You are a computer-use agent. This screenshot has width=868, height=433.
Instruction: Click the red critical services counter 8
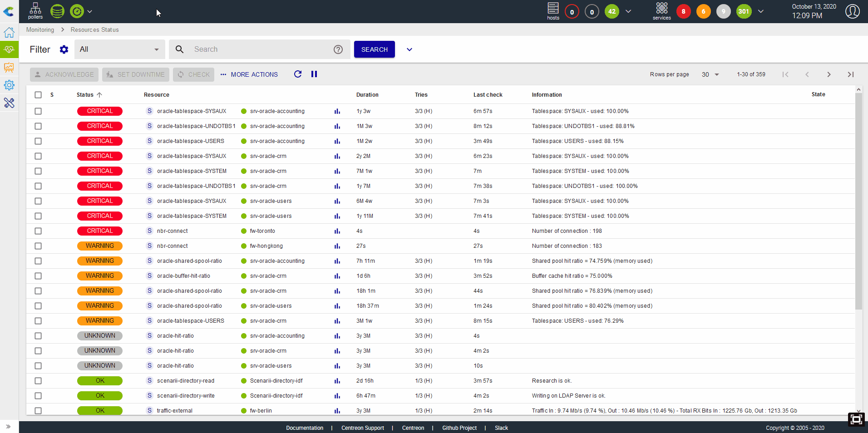click(x=683, y=11)
